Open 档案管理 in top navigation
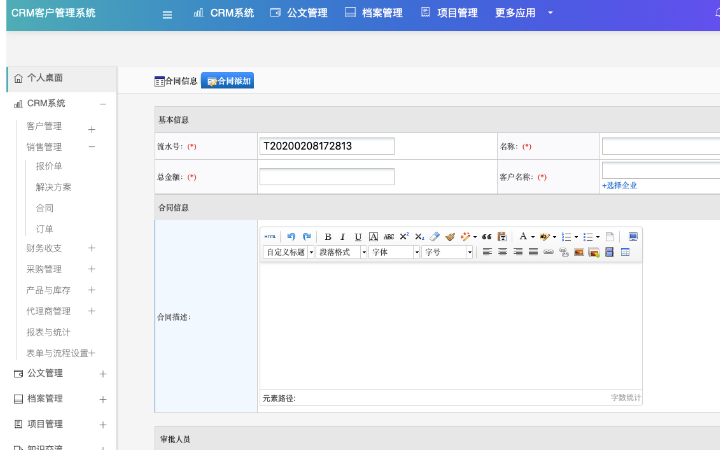 click(374, 13)
